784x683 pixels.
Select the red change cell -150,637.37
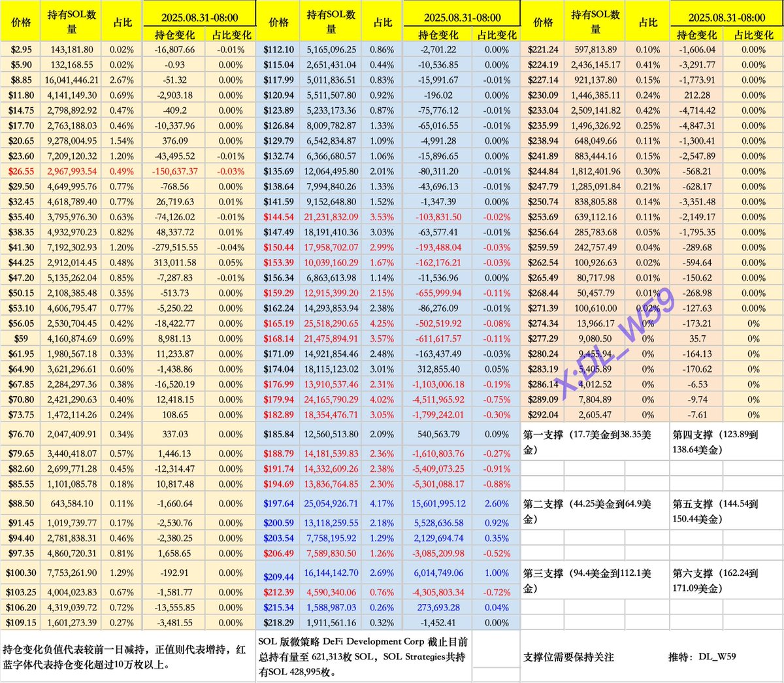click(x=175, y=171)
